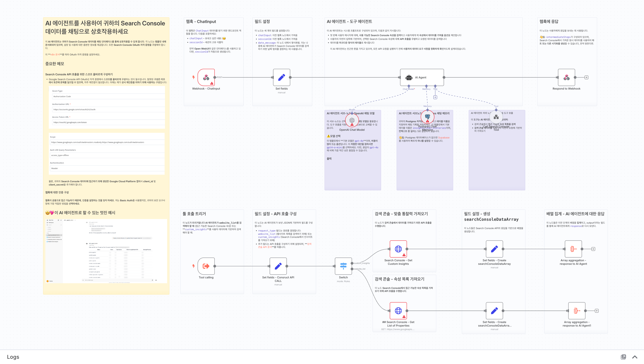Click the Memory connector on AI Agent
The image size is (644, 364).
pyautogui.click(x=426, y=86)
